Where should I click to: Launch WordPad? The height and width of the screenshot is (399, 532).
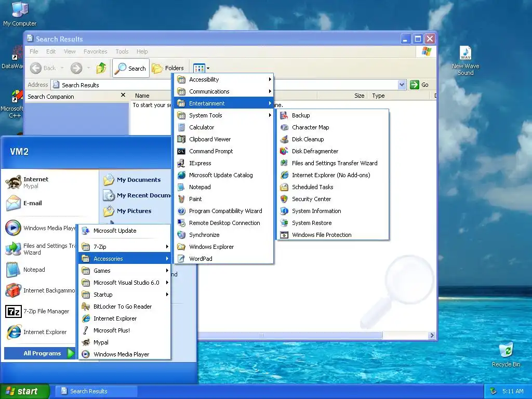point(223,259)
